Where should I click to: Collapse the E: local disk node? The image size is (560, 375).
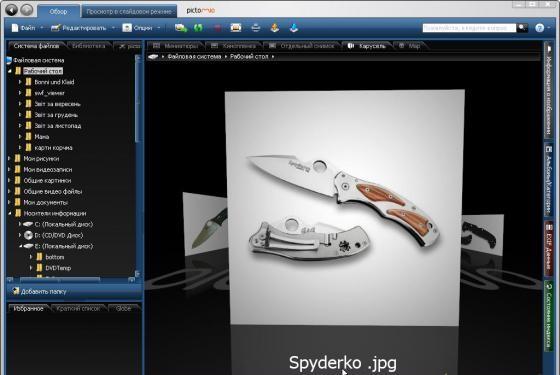tap(21, 246)
